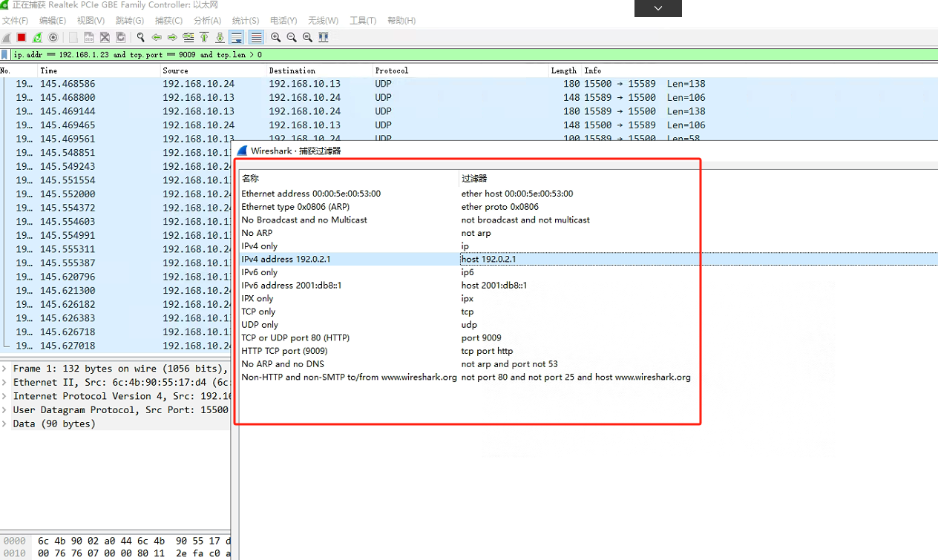Expand the Frame 1 detail tree
The width and height of the screenshot is (938, 560).
[x=4, y=369]
